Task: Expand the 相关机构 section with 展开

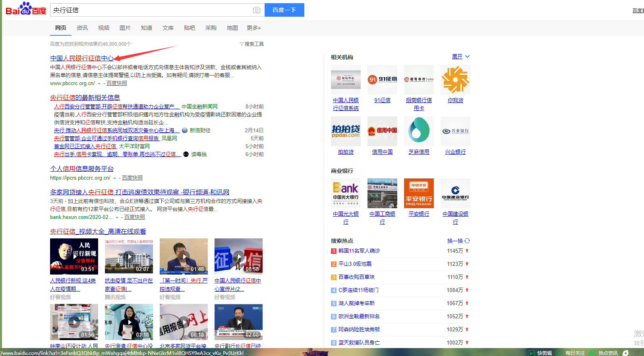Action: coord(461,57)
